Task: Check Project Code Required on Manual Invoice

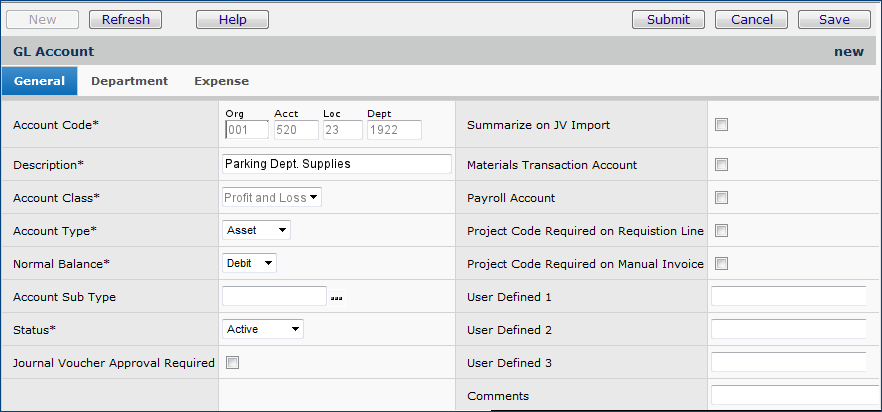Action: click(x=721, y=264)
